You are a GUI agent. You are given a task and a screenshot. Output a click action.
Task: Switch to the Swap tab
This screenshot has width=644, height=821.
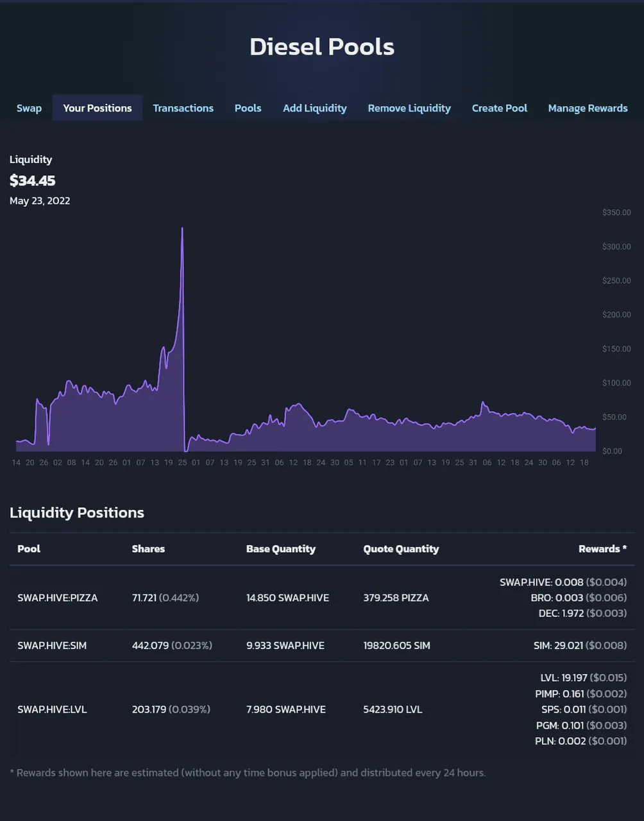click(x=29, y=108)
